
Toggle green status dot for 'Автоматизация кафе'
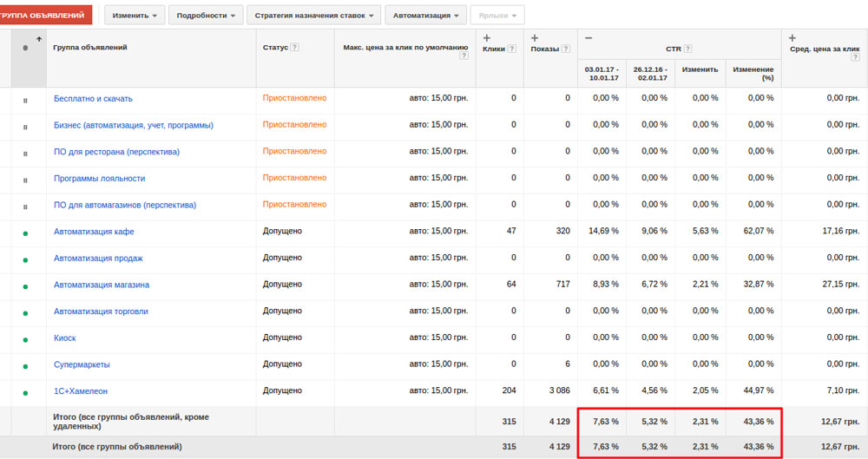click(25, 233)
